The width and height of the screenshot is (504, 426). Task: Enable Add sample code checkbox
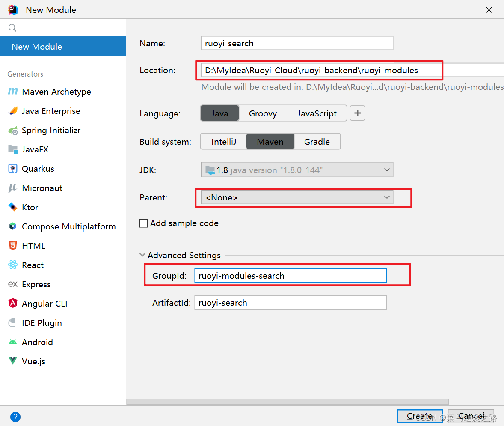[144, 223]
